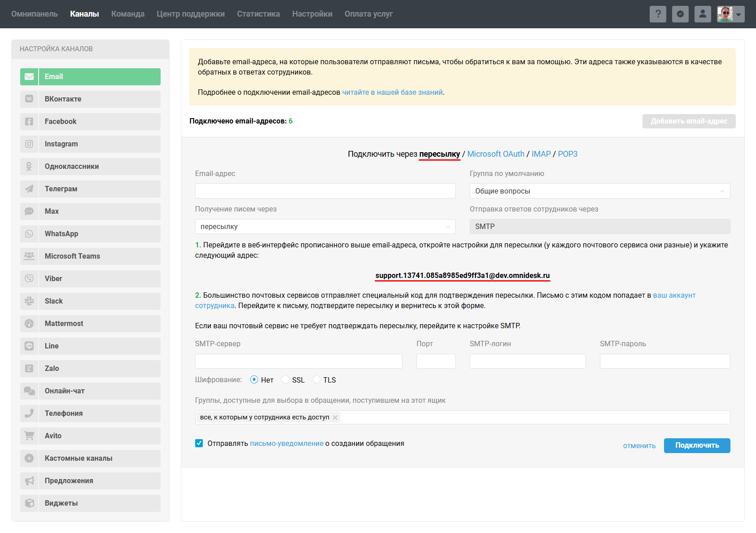Select SSL encryption radio button
The image size is (756, 533).
click(285, 380)
